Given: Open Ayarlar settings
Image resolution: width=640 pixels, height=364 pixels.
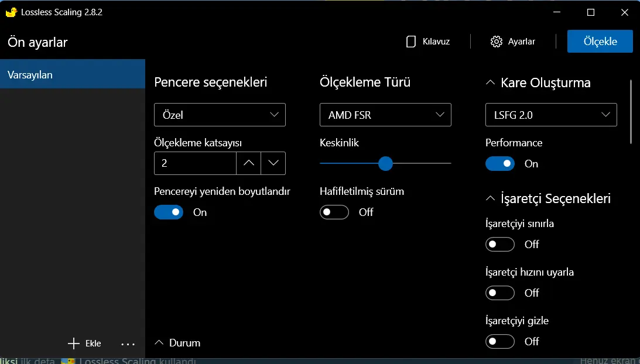Looking at the screenshot, I should click(513, 41).
